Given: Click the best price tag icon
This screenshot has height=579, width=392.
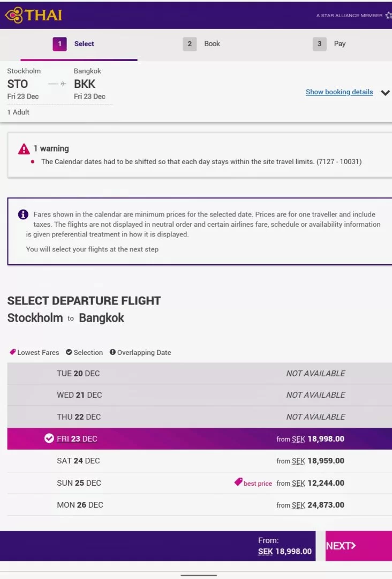Looking at the screenshot, I should pos(238,482).
